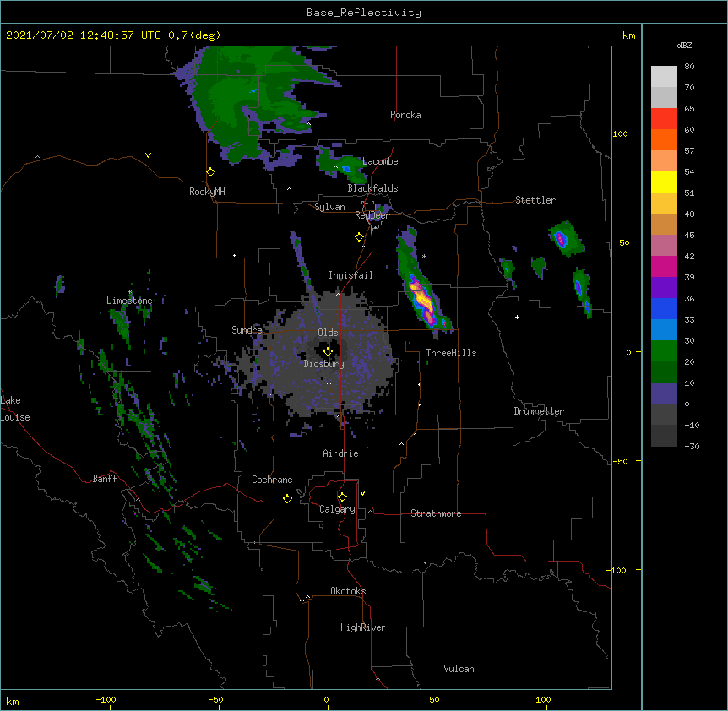728x711 pixels.
Task: Click the HighRiver label
Action: tap(363, 627)
